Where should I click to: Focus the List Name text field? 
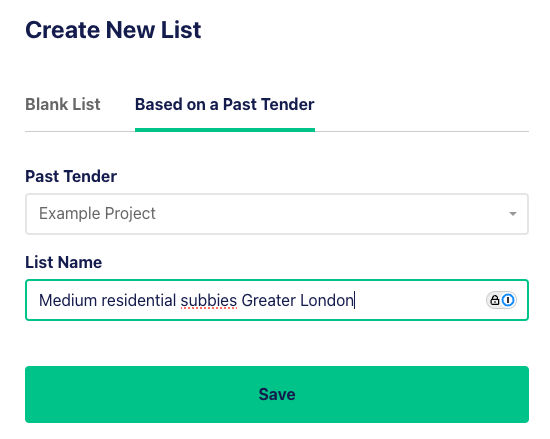[x=277, y=300]
